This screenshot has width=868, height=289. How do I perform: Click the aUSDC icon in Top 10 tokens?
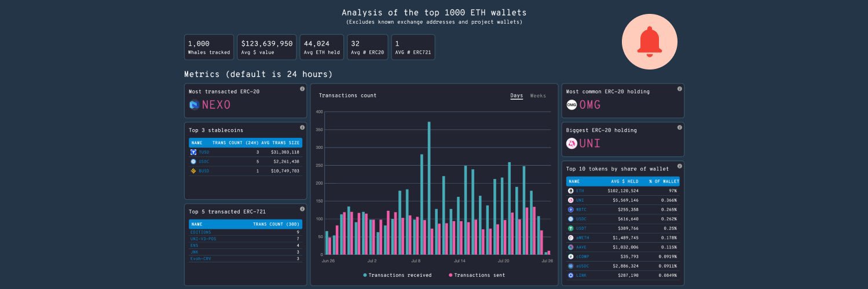pyautogui.click(x=570, y=265)
